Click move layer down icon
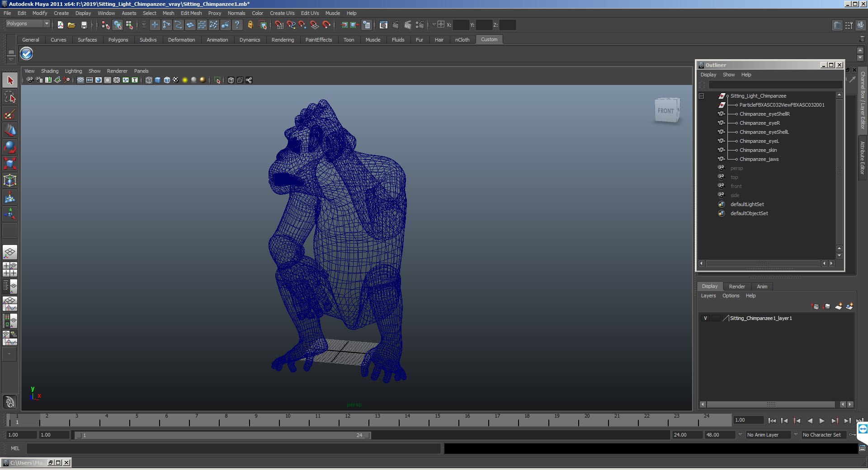 827,306
